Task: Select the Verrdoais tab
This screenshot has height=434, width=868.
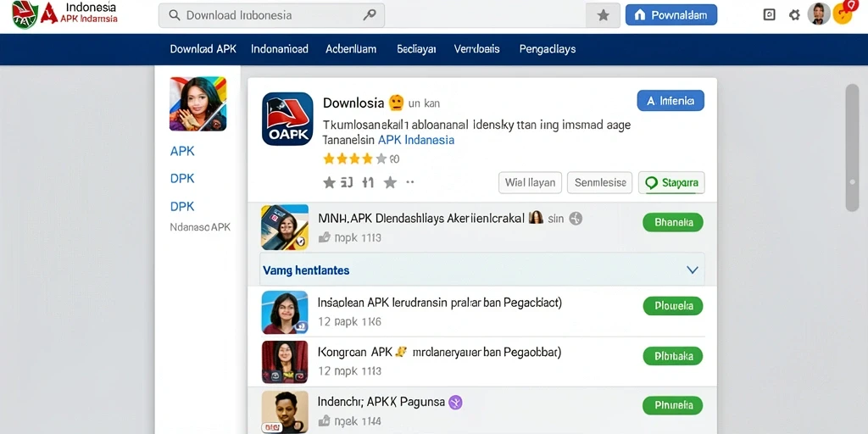Action: point(476,48)
